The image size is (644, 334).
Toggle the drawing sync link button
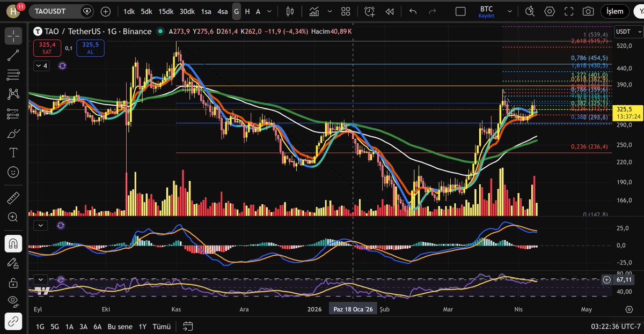coord(13,321)
